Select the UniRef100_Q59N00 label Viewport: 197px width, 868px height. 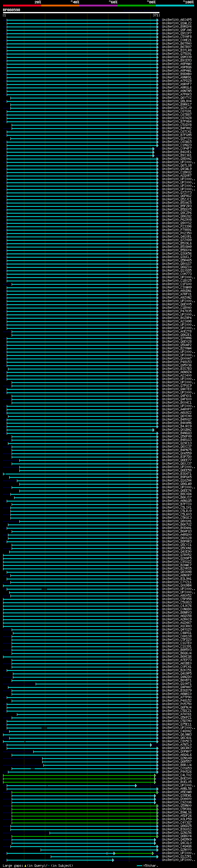pyautogui.click(x=177, y=806)
